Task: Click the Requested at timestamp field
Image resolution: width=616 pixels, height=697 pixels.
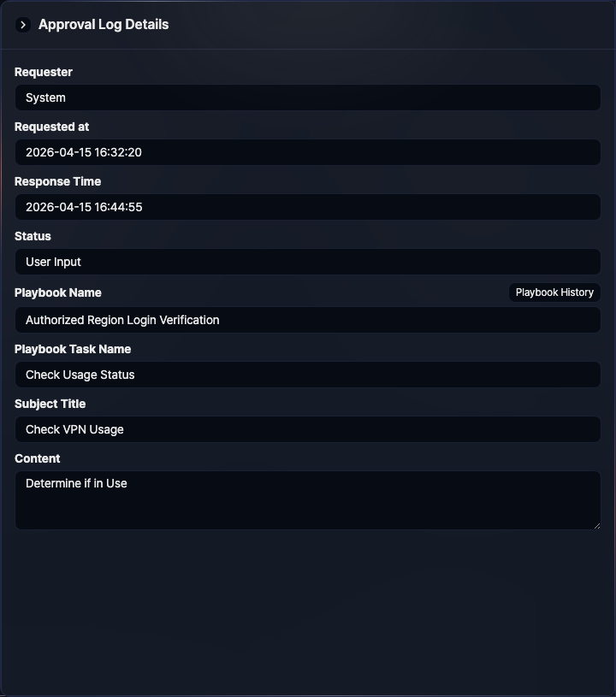Action: 308,152
